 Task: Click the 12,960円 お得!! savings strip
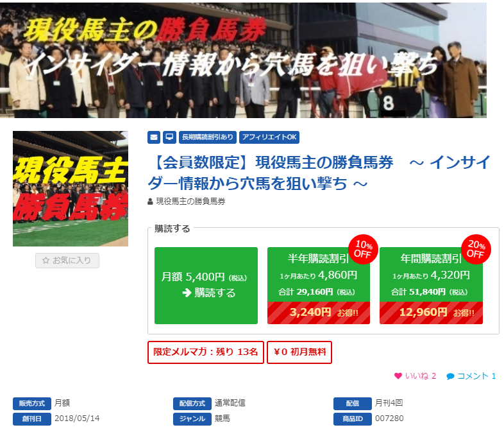pyautogui.click(x=431, y=313)
